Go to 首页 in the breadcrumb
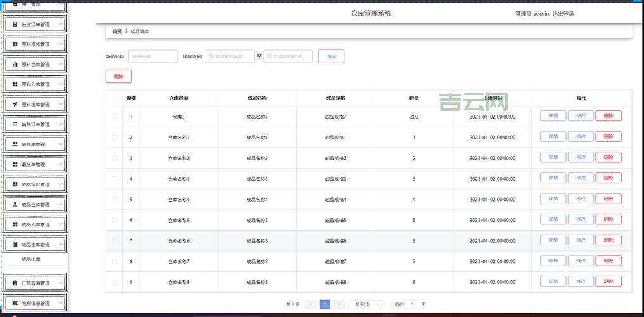The width and height of the screenshot is (644, 317). coord(117,31)
